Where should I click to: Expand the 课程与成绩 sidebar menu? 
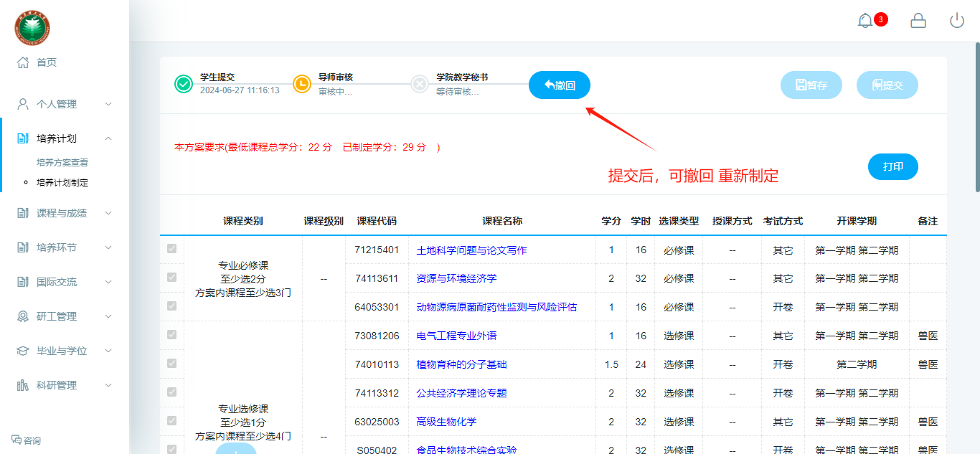65,213
